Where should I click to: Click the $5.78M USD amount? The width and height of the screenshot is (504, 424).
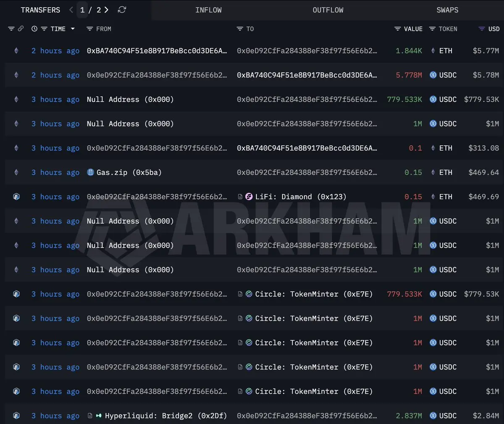tap(486, 75)
